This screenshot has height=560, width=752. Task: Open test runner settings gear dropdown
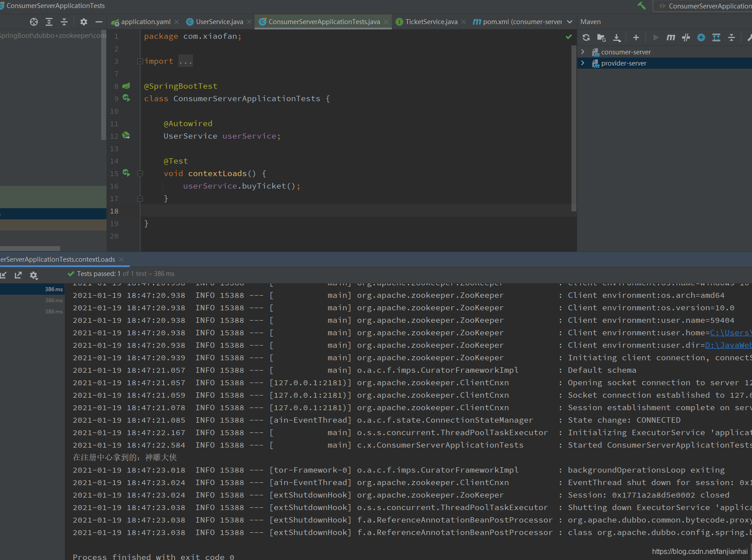click(x=34, y=275)
